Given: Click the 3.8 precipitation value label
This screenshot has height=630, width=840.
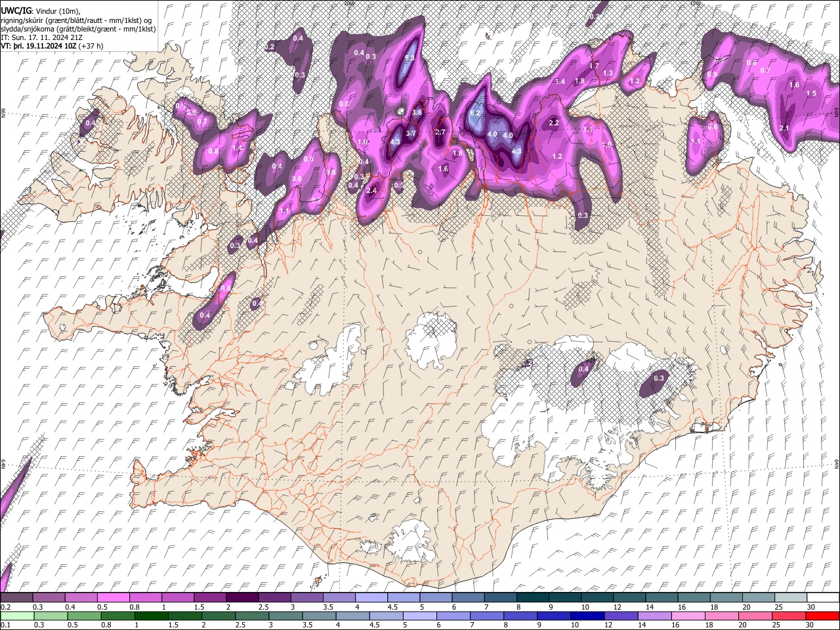Looking at the screenshot, I should 417,112.
